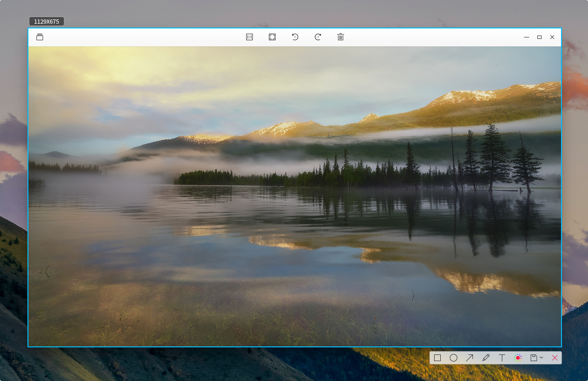The height and width of the screenshot is (381, 588).
Task: Rotate image clockwise
Action: tap(318, 37)
